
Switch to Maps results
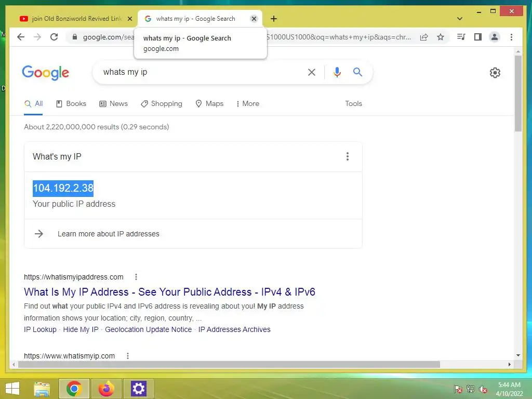coord(209,104)
